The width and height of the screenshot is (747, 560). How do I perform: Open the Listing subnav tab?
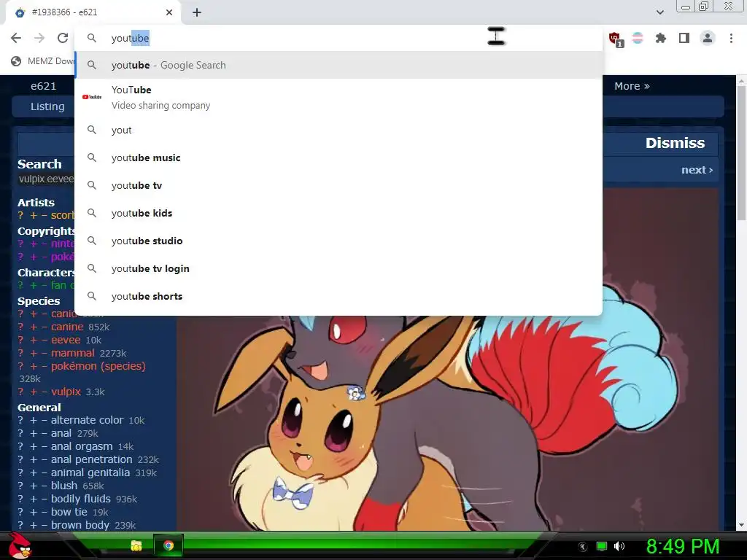pos(47,106)
